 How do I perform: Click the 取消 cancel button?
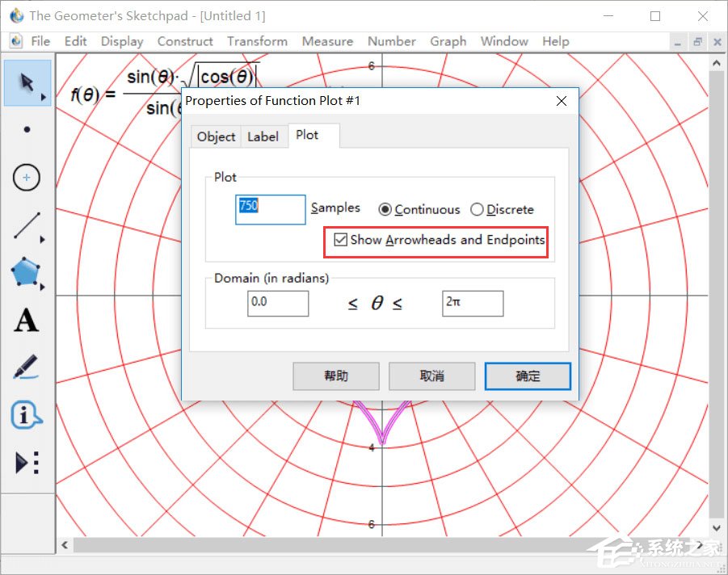[x=431, y=376]
